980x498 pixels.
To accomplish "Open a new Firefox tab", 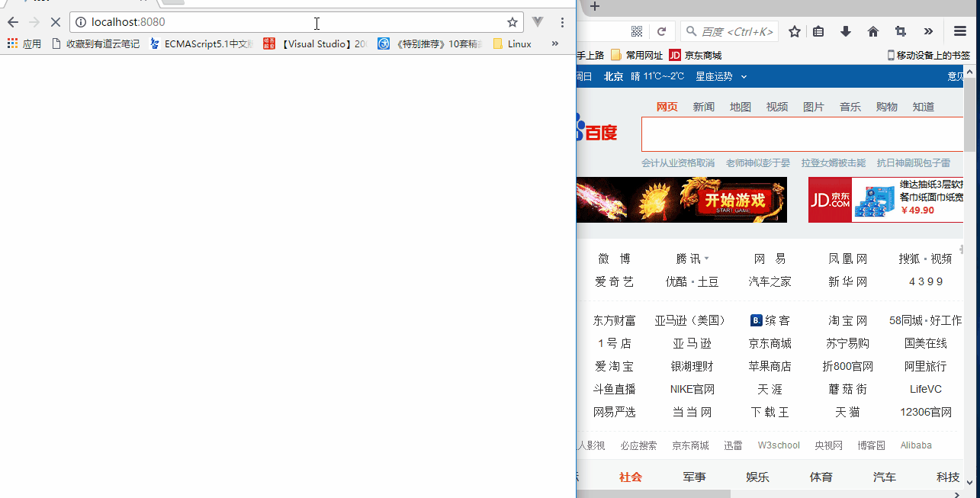I will pos(595,7).
